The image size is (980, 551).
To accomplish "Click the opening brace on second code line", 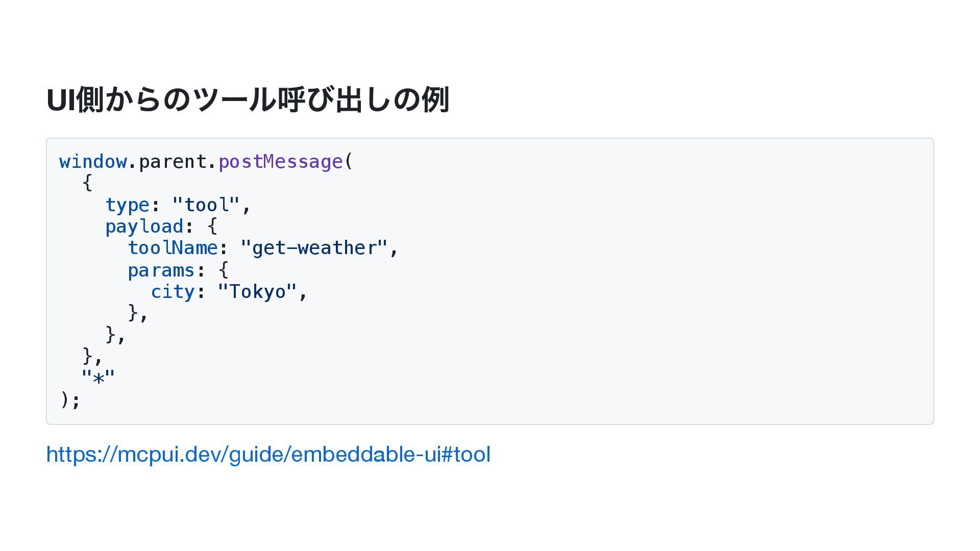I will coord(87,183).
